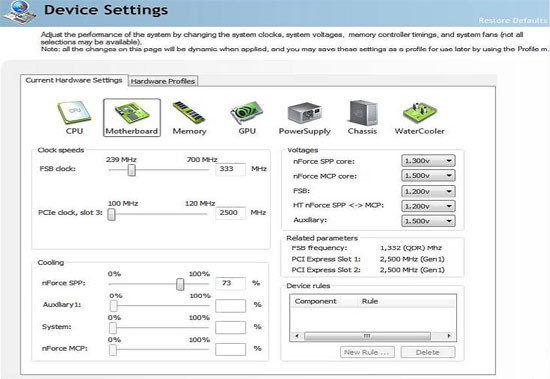Click the nForce SPP percent input field

pos(230,283)
